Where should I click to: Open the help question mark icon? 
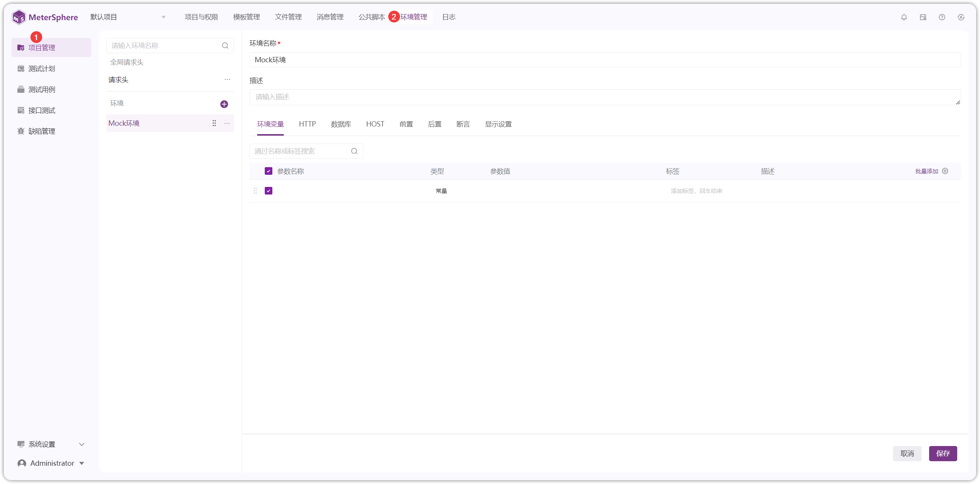pyautogui.click(x=942, y=17)
